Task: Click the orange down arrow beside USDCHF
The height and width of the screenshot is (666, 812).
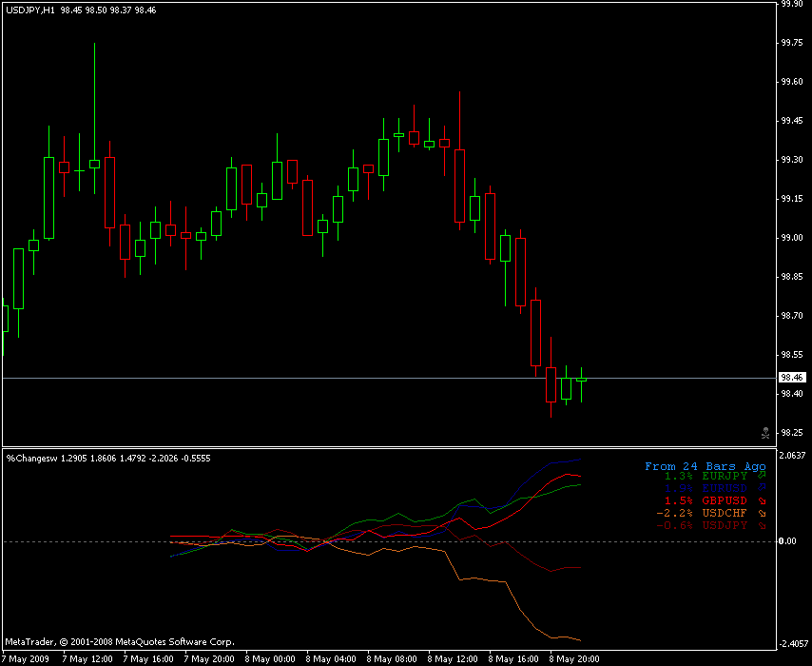Action: click(762, 512)
